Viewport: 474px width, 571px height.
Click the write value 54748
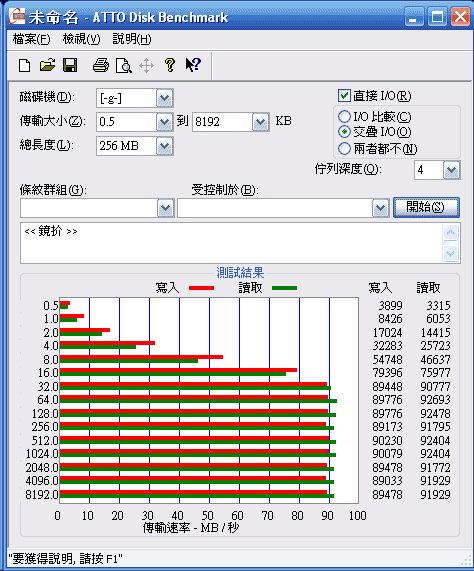coord(387,359)
